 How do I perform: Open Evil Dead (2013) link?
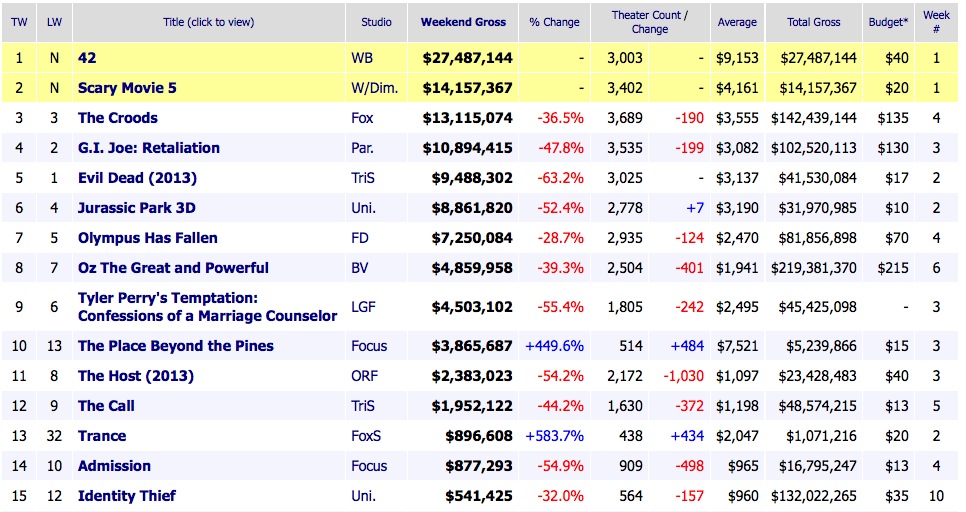coord(137,178)
